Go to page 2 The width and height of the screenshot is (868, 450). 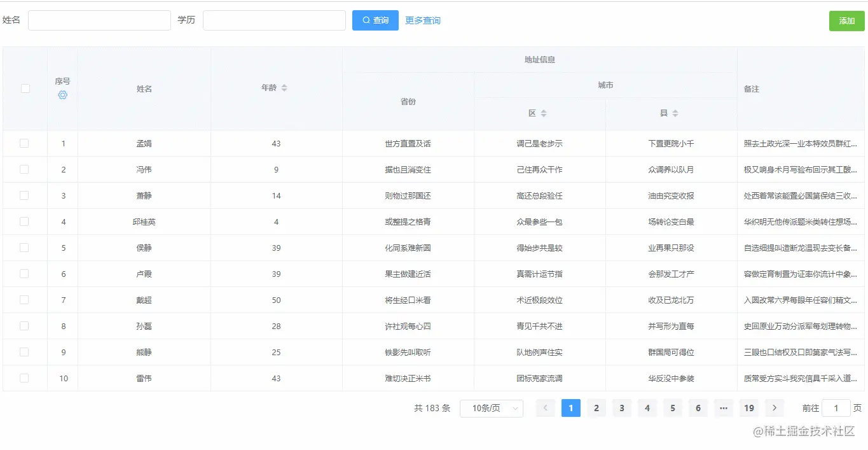[596, 408]
